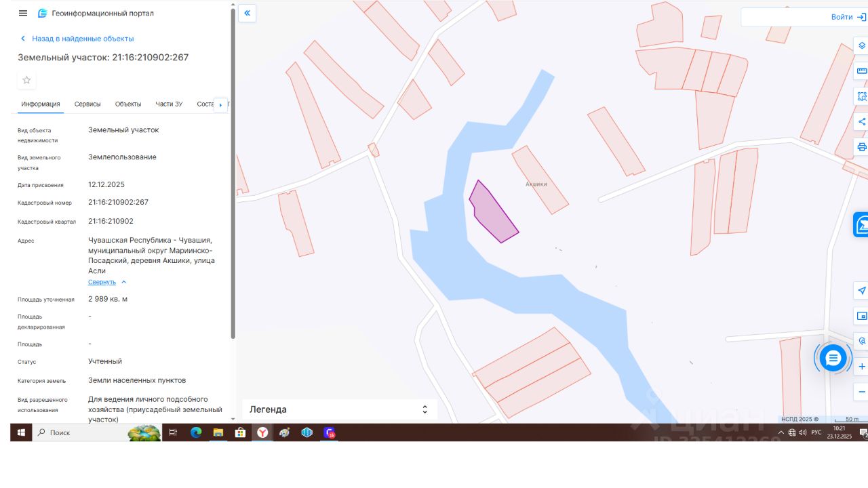868x488 pixels.
Task: Open the blue chat support bubble
Action: click(833, 358)
